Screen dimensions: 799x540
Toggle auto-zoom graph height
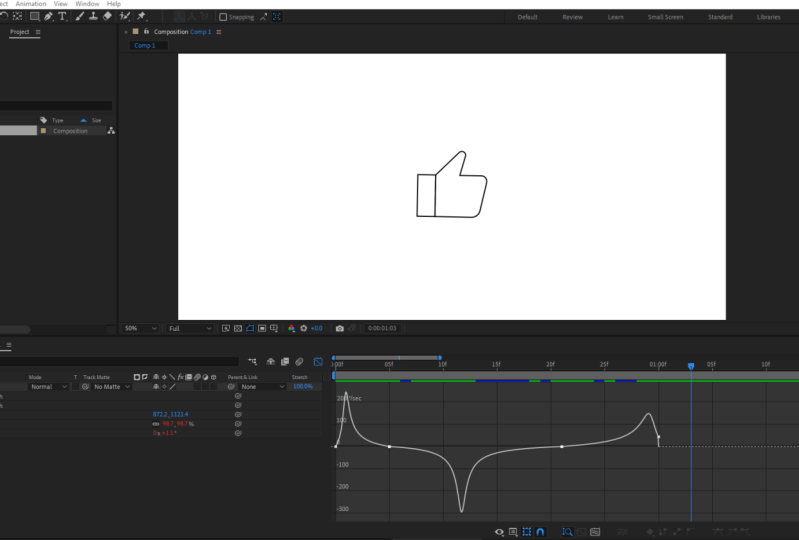click(x=567, y=532)
